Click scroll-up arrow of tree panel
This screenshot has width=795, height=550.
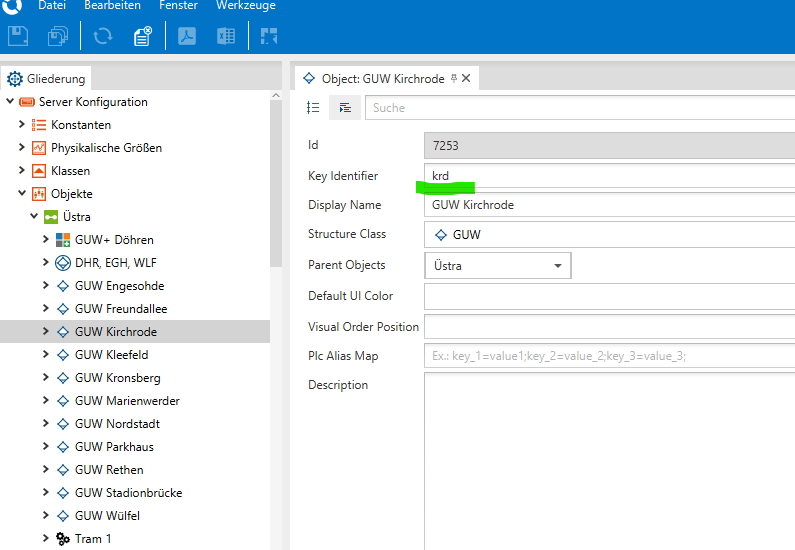pos(276,95)
